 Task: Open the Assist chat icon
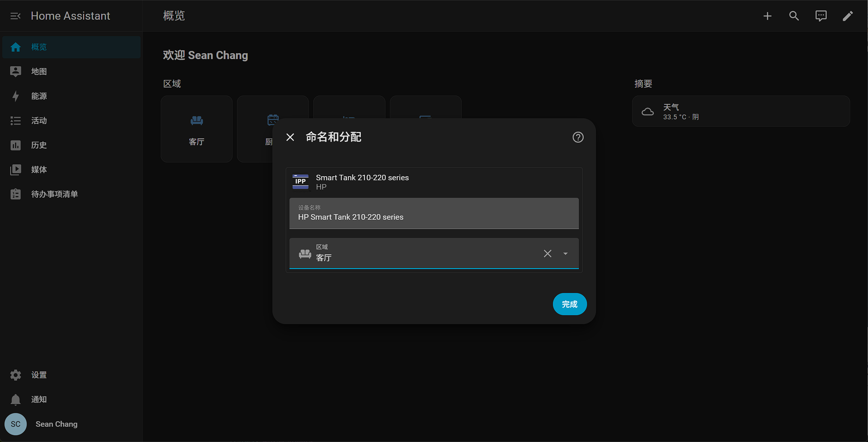821,16
